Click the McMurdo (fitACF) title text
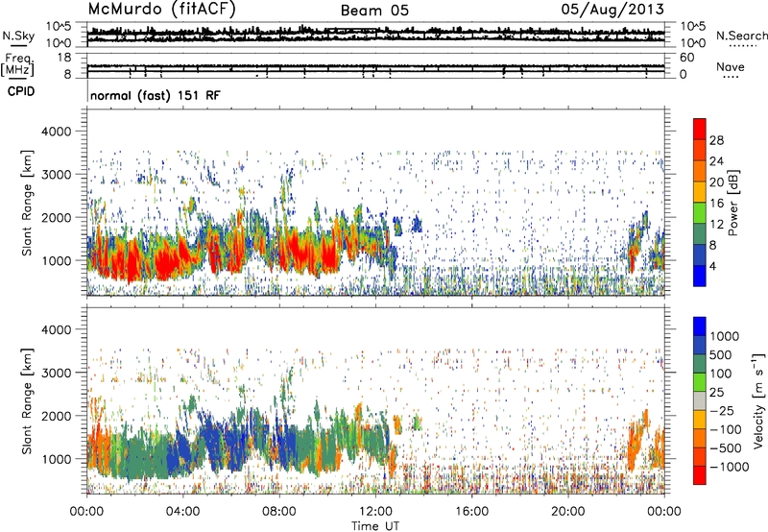The height and width of the screenshot is (532, 768). 161,10
